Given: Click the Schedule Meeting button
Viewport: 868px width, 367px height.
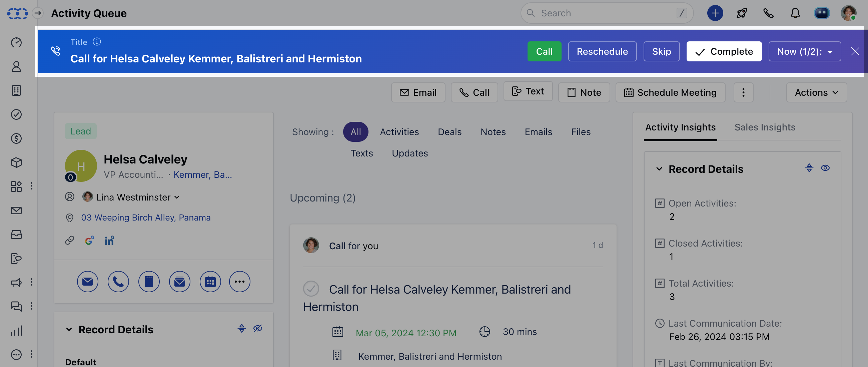Looking at the screenshot, I should tap(670, 92).
